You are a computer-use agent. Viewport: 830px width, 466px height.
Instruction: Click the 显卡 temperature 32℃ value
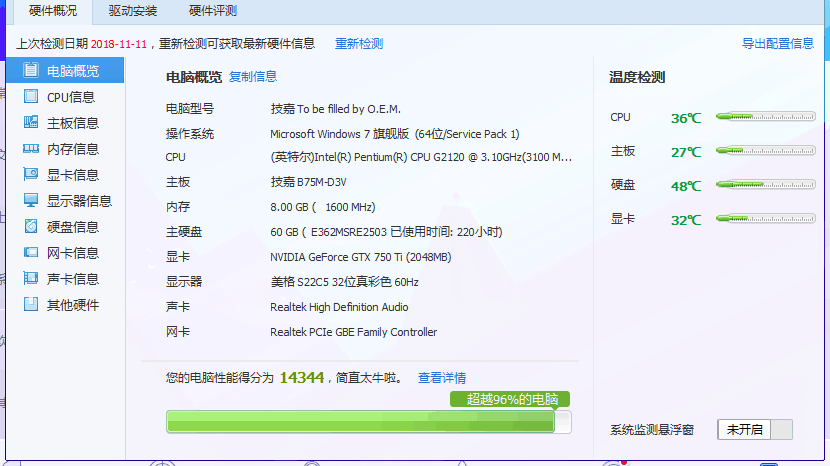point(686,220)
